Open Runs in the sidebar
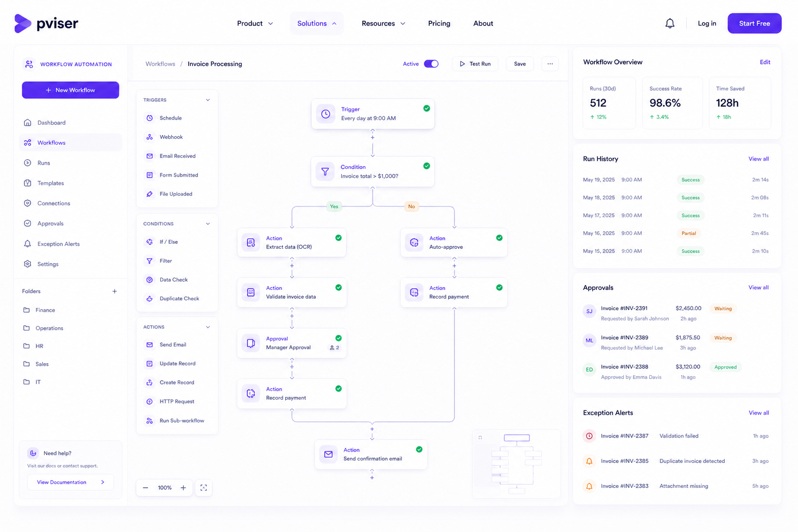This screenshot has width=798, height=532. [x=71, y=163]
